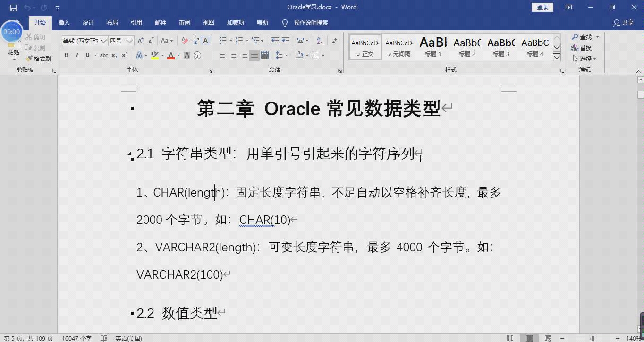Toggle bold formatting
644x342 pixels.
point(67,55)
